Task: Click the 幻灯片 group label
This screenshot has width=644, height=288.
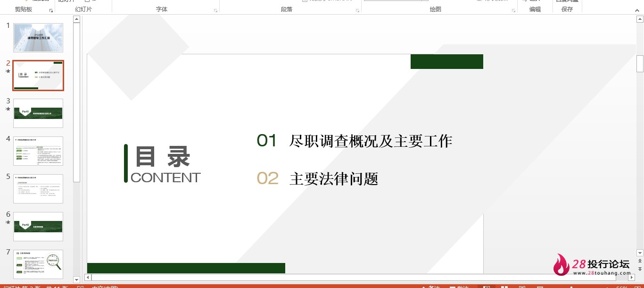Action: (x=83, y=9)
